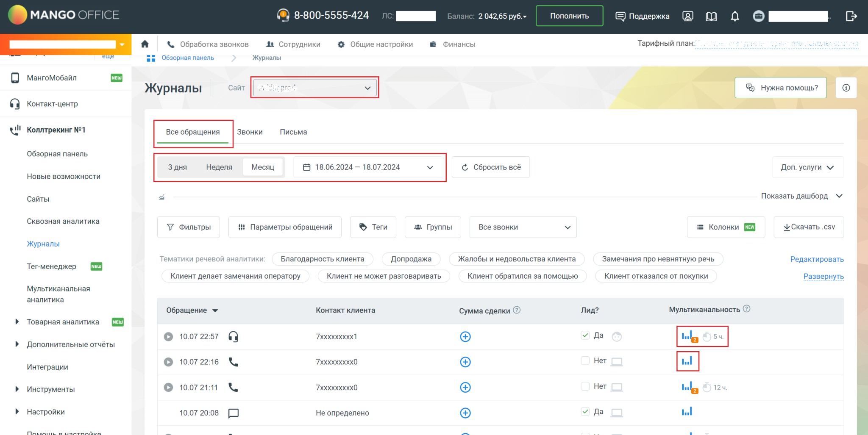Switch to the Звонки tab
This screenshot has height=435, width=868.
pyautogui.click(x=250, y=132)
